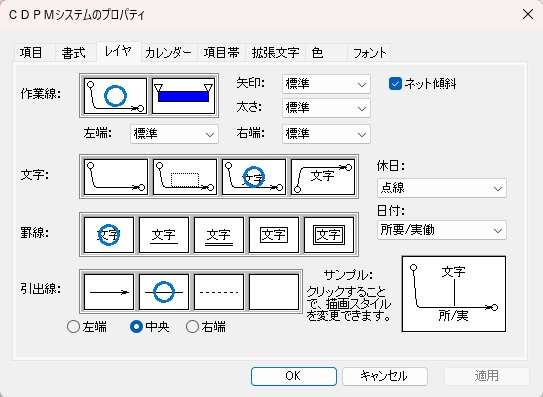Close the CDPMシステムのプロパティ dialog

coord(528,15)
